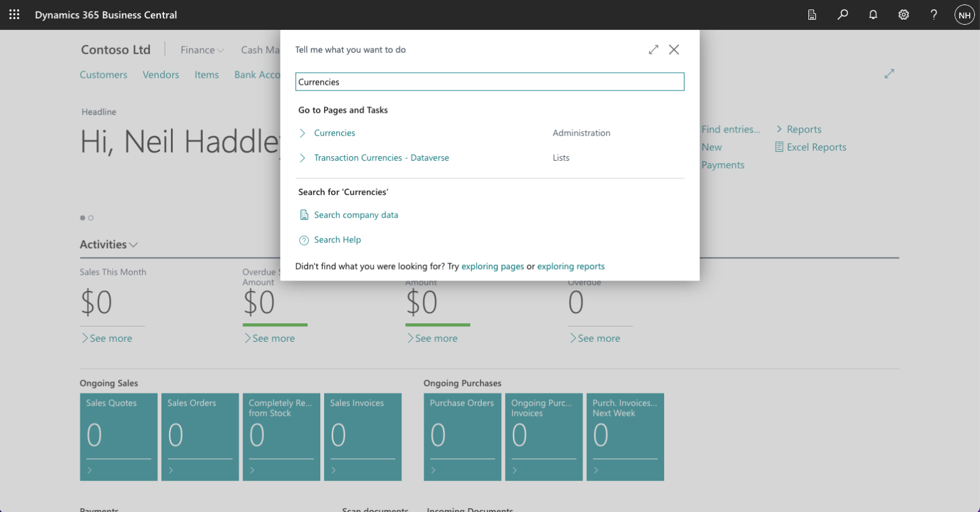980x512 pixels.
Task: Follow the exploring pages link
Action: (493, 267)
